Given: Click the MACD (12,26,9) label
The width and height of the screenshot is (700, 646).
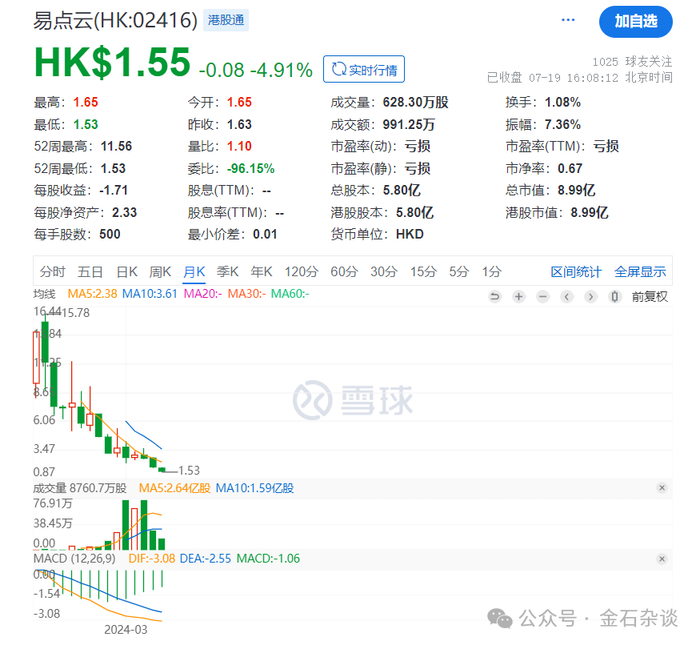Looking at the screenshot, I should [75, 558].
